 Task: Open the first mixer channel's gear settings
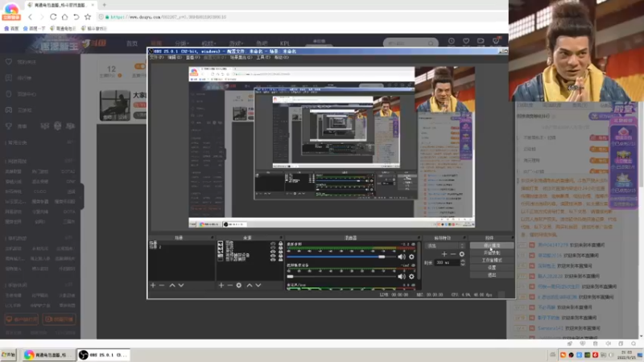tap(411, 257)
